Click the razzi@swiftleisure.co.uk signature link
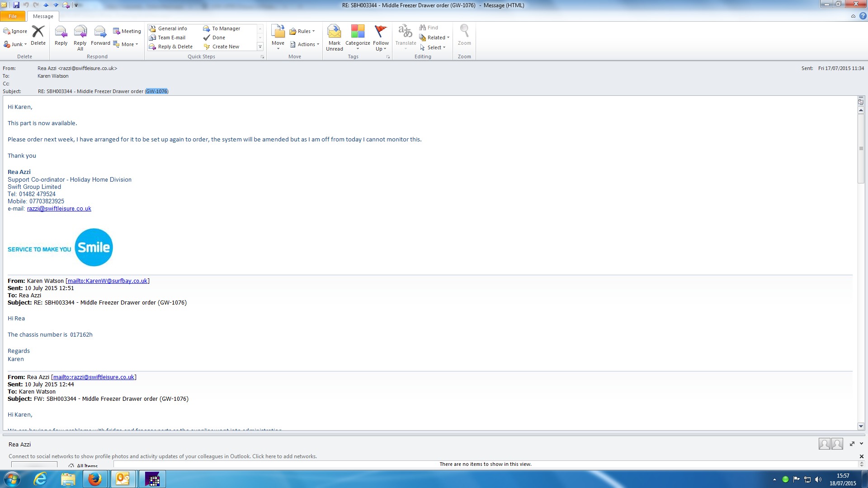868x488 pixels. [x=59, y=209]
